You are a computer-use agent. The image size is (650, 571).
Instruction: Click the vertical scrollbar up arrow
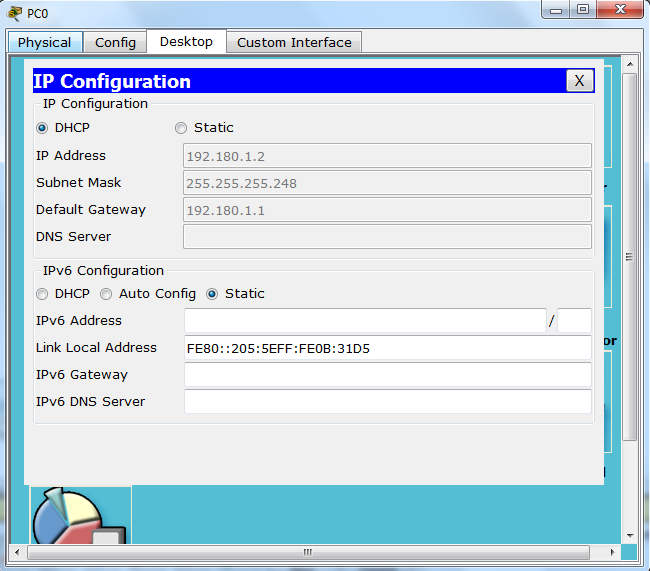point(630,64)
